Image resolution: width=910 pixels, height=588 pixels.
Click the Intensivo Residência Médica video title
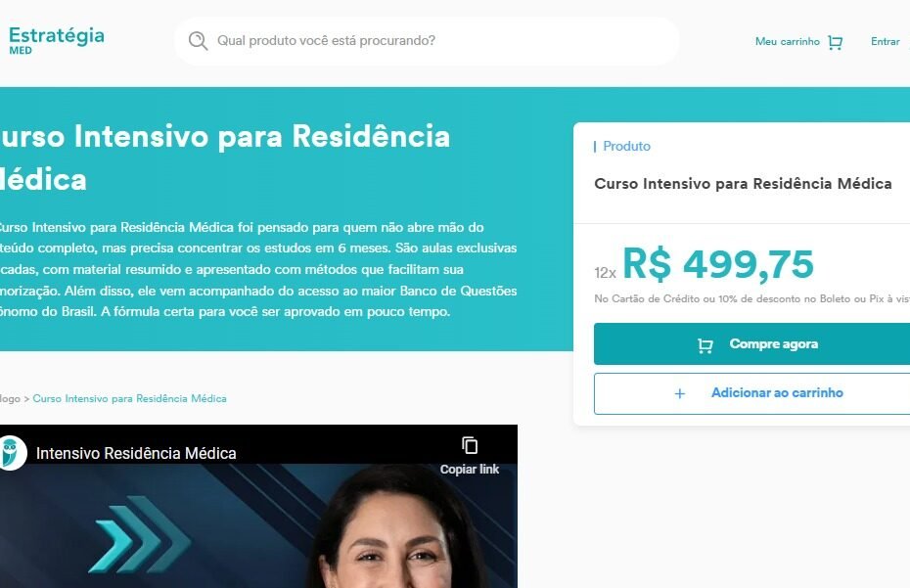click(136, 453)
